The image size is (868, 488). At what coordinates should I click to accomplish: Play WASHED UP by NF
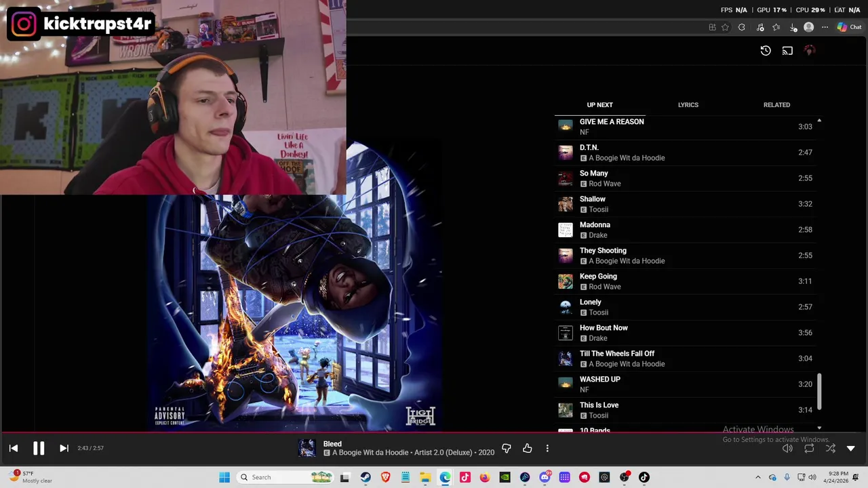pos(685,384)
